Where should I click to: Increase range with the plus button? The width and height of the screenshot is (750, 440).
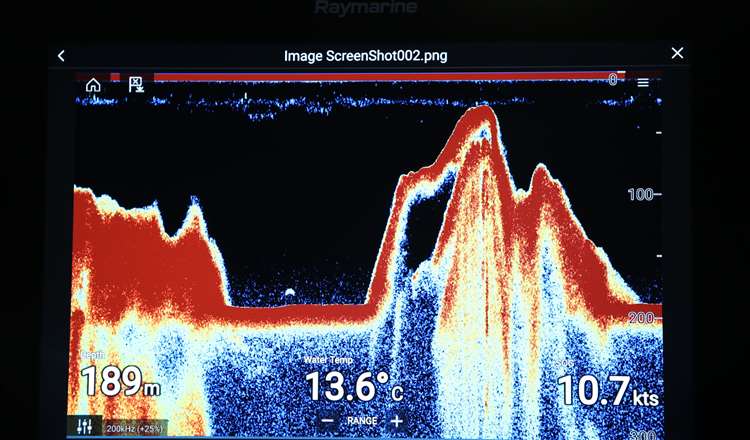click(397, 421)
